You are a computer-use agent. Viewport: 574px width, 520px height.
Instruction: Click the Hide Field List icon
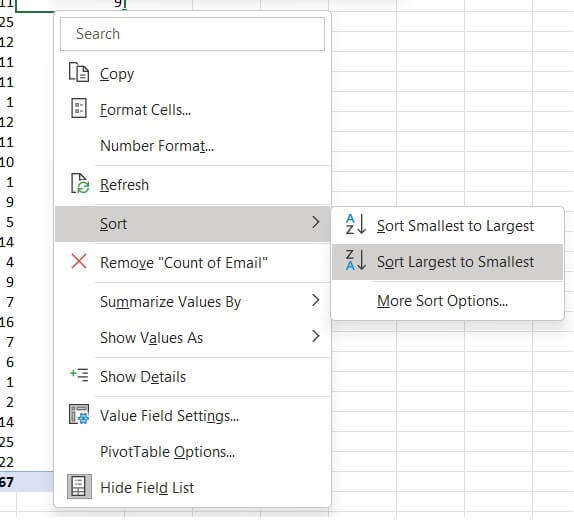click(79, 486)
